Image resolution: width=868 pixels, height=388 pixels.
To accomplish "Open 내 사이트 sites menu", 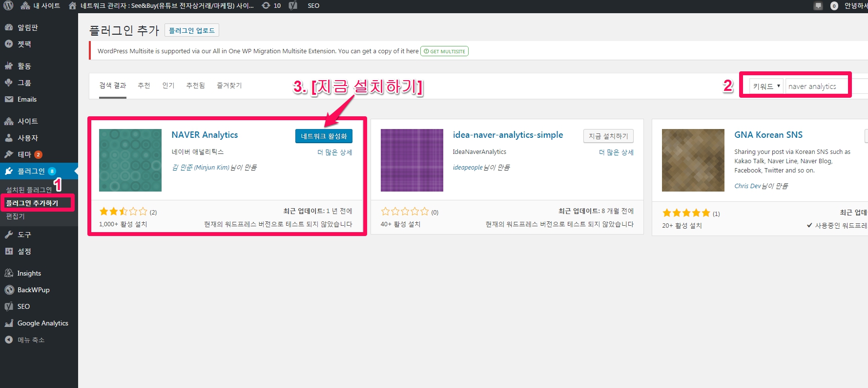I will 41,6.
